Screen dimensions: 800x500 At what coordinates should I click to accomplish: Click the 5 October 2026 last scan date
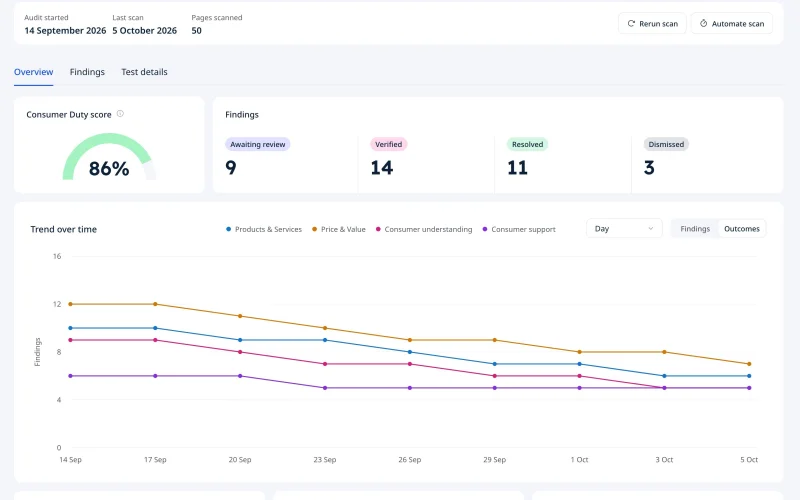145,31
